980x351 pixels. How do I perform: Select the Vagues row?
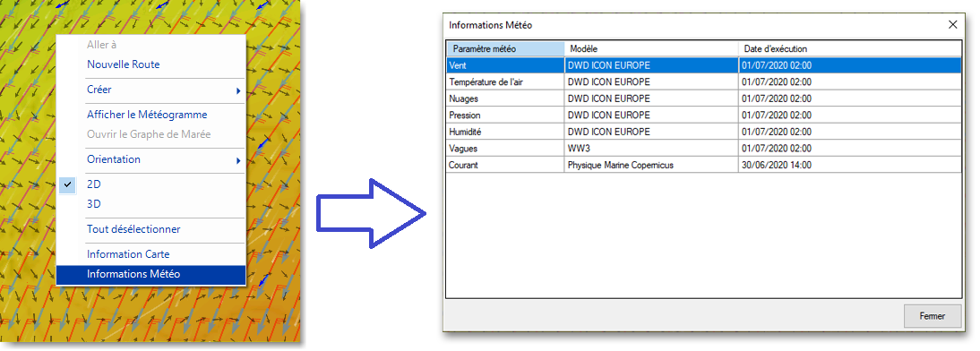pyautogui.click(x=703, y=149)
